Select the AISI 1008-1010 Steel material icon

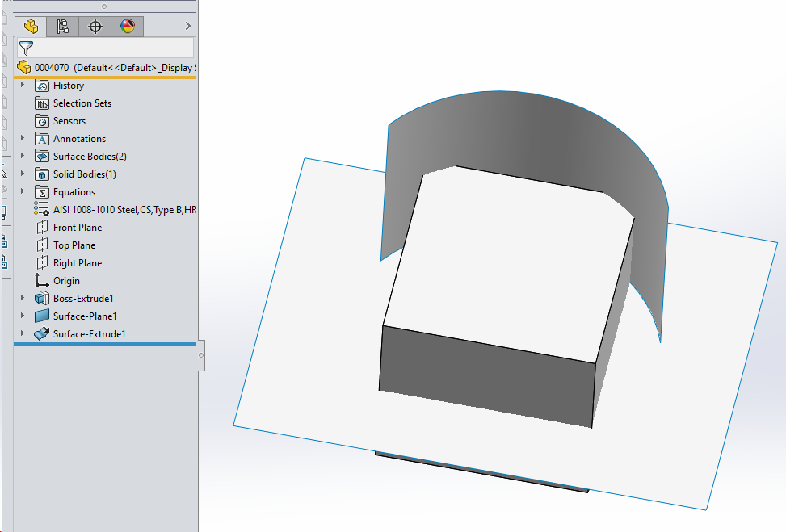(x=42, y=210)
